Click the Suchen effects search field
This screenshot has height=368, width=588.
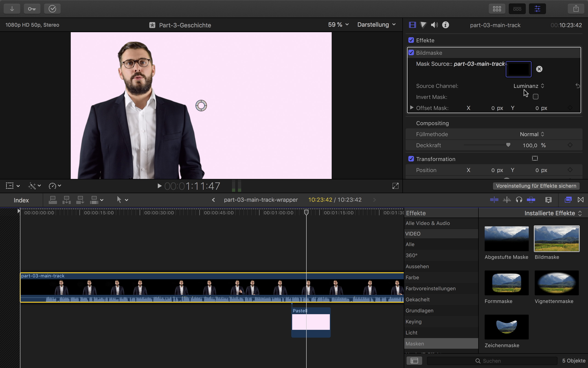[x=492, y=361]
